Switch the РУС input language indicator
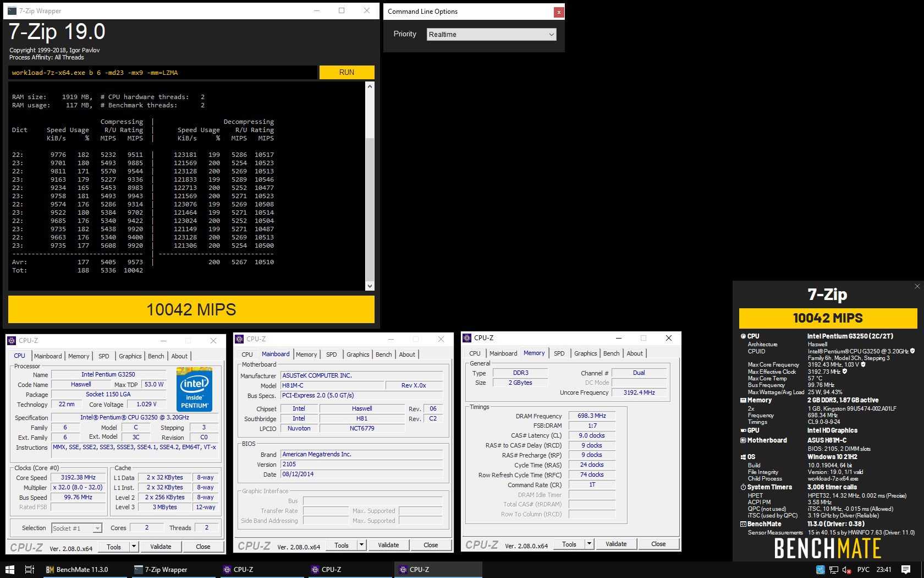 pyautogui.click(x=864, y=570)
